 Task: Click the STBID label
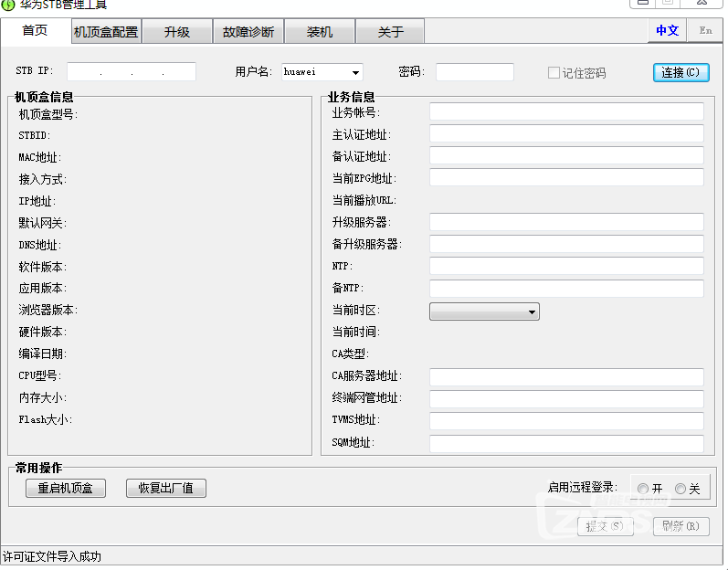[x=35, y=135]
